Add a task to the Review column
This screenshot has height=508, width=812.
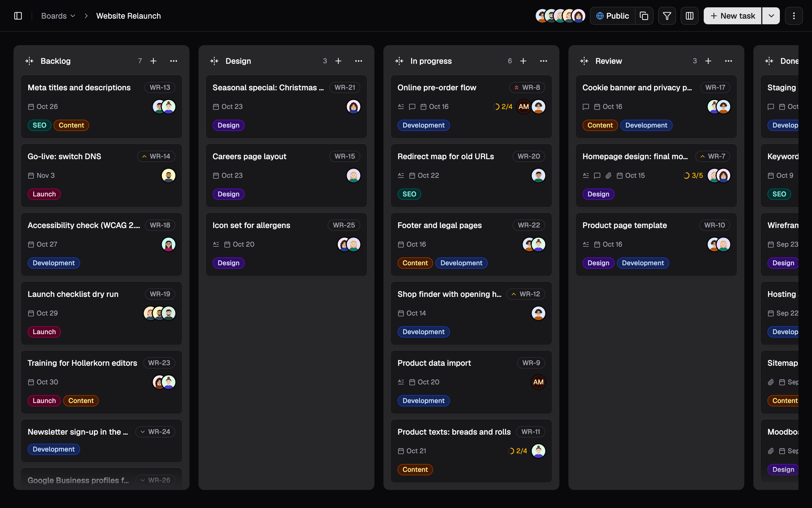pyautogui.click(x=708, y=61)
